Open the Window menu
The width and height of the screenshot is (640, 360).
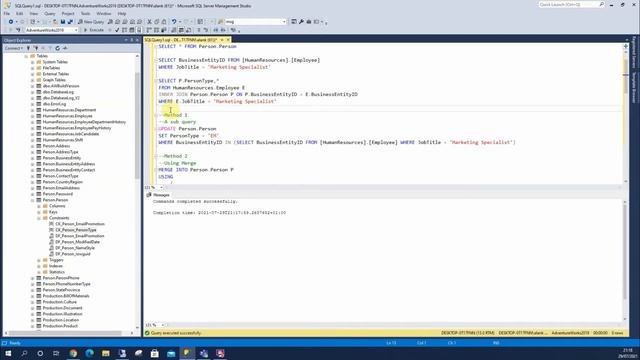tap(104, 13)
